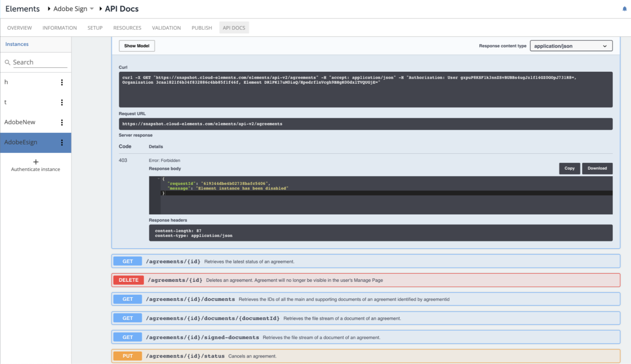
Task: Switch to the Publish tab
Action: click(x=202, y=28)
